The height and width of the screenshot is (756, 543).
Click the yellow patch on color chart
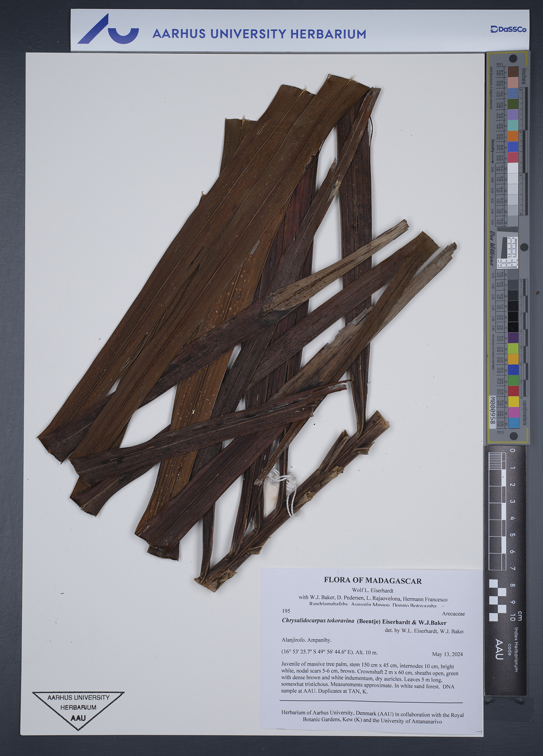click(x=513, y=401)
